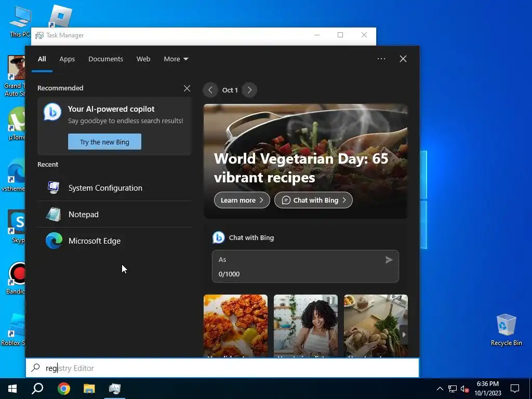Open network status tray icon
This screenshot has width=532, height=399.
(x=453, y=389)
